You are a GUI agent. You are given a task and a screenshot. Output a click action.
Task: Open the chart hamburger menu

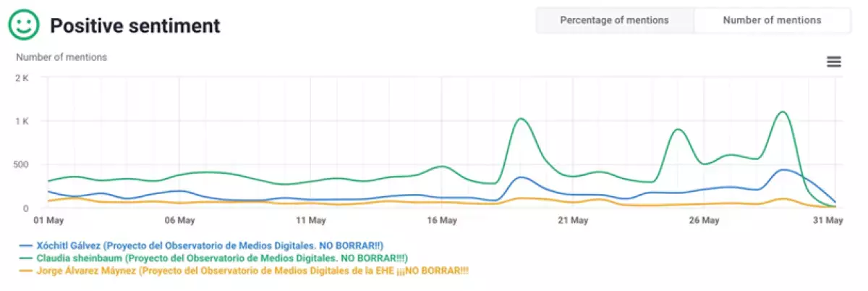[834, 62]
